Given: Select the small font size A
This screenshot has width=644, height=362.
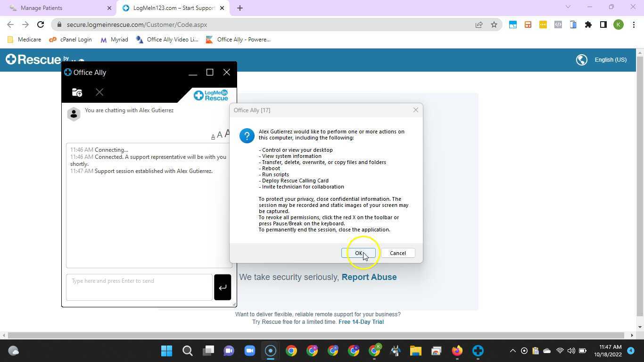Looking at the screenshot, I should [213, 137].
